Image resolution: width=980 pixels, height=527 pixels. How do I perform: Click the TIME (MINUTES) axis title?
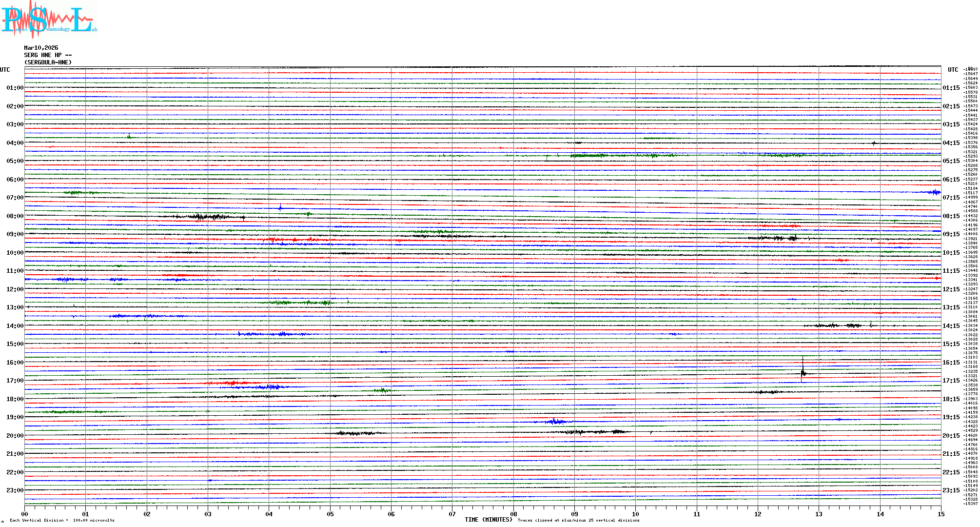pos(489,520)
